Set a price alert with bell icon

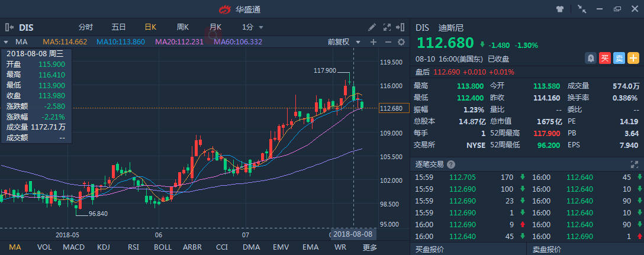pos(591,59)
